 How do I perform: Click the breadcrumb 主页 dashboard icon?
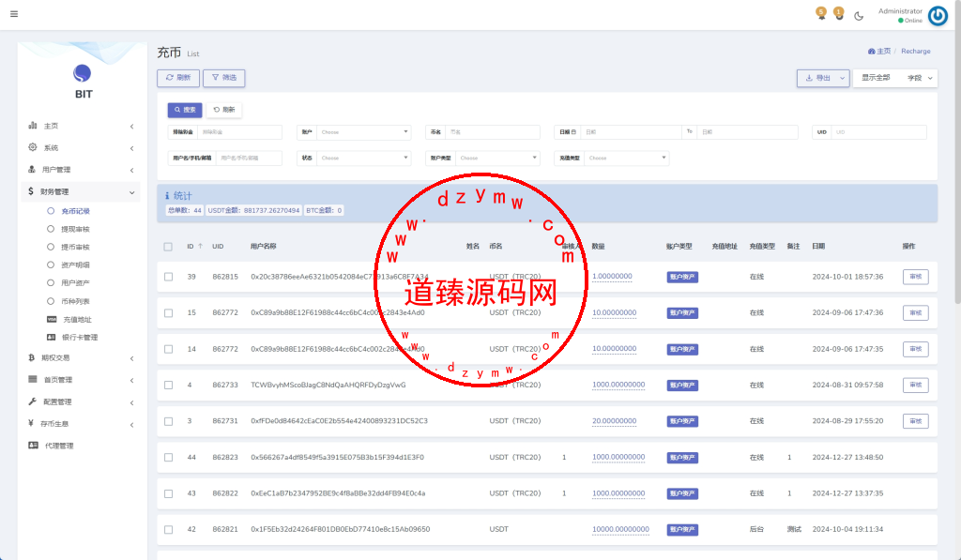(x=872, y=52)
